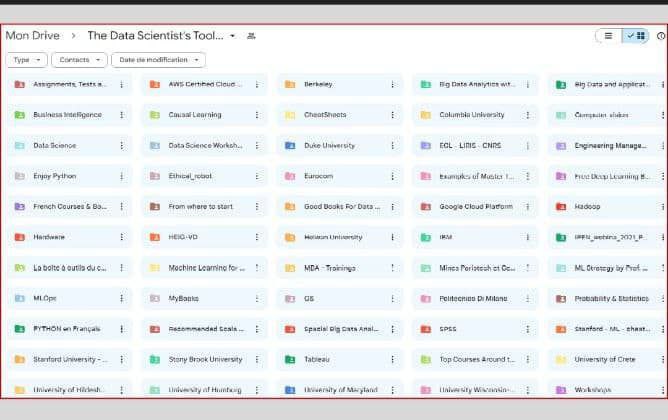
Task: Switch to grid layout view
Action: point(635,35)
